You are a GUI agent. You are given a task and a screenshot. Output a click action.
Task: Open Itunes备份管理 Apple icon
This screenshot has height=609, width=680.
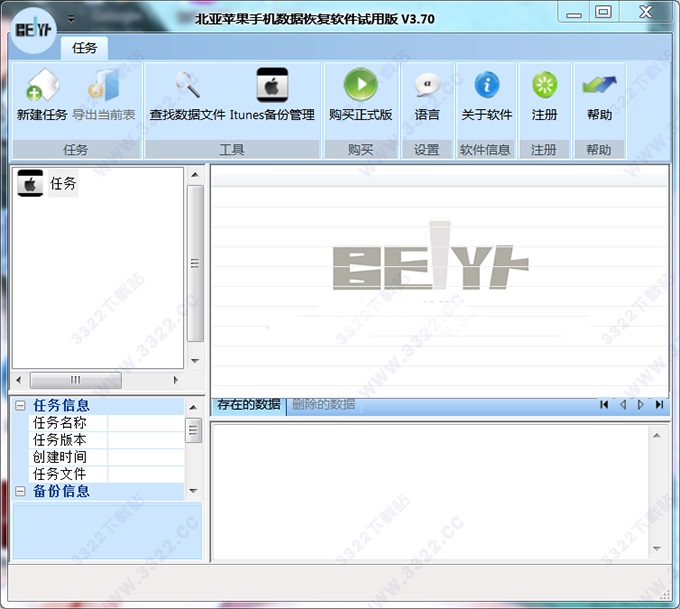tap(272, 85)
